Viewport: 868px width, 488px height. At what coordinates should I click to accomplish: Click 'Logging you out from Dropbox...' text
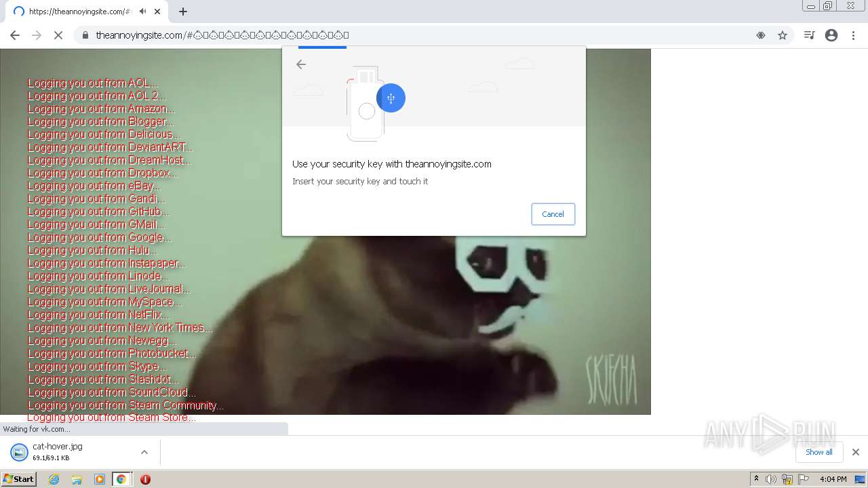pyautogui.click(x=102, y=173)
